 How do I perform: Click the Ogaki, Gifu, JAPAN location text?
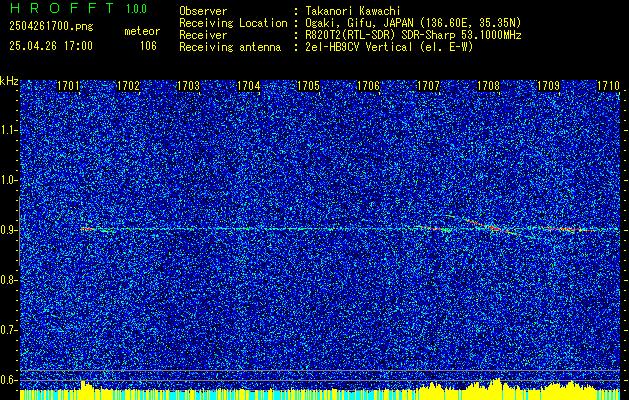tap(413, 23)
